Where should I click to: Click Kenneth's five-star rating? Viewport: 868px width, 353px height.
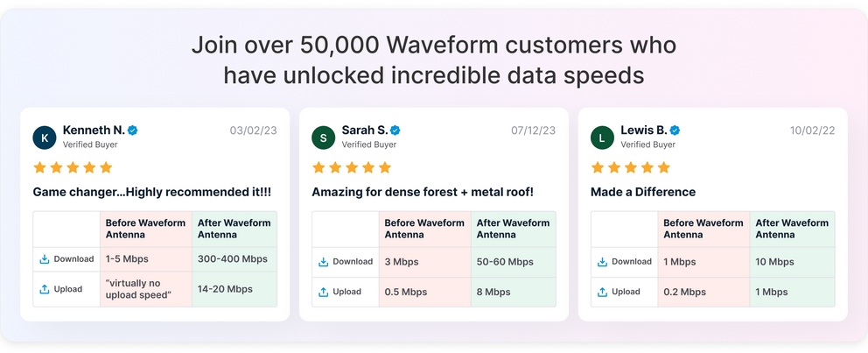pos(73,167)
